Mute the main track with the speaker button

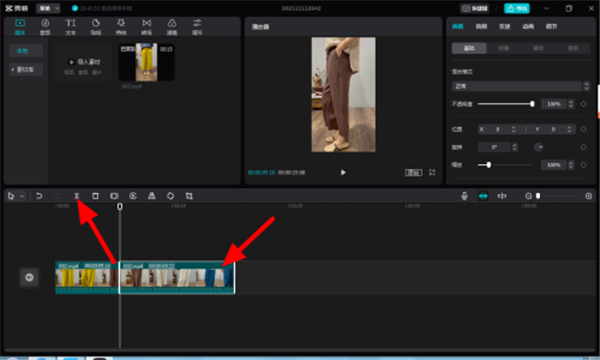29,277
